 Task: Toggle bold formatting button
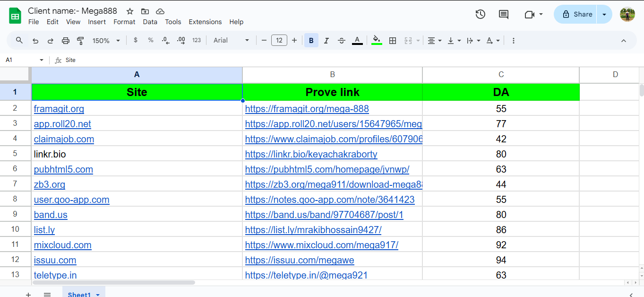tap(311, 41)
